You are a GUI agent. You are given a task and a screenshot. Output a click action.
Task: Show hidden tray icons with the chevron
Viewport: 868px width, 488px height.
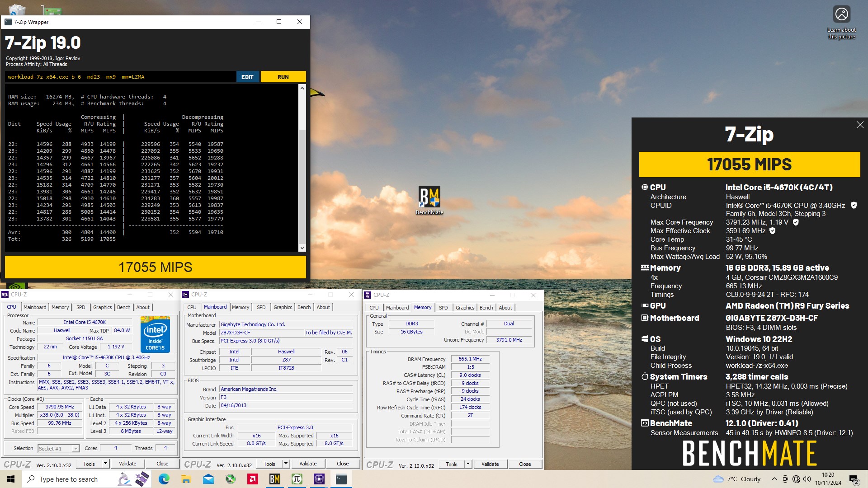point(774,479)
